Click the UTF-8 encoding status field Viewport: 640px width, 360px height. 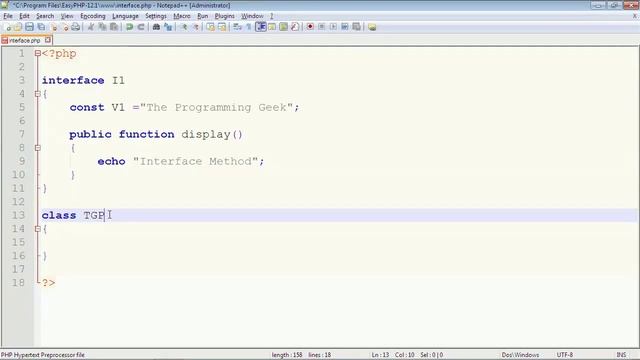pos(565,355)
